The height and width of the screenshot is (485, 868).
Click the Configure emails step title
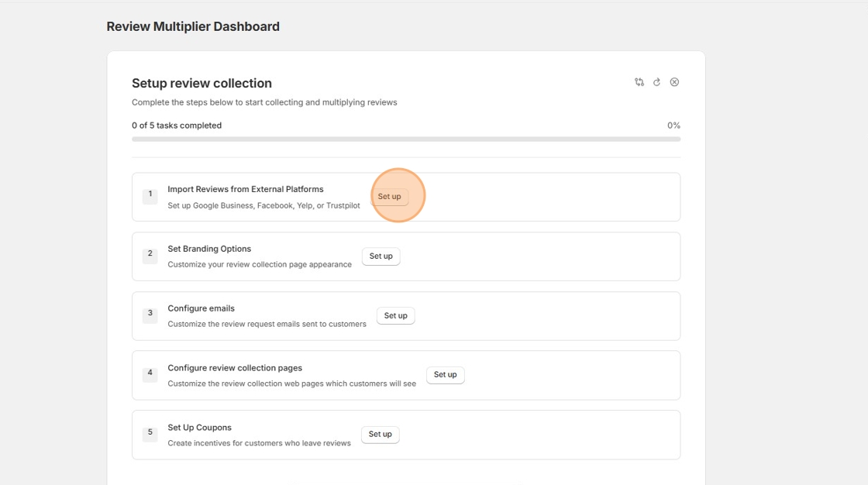tap(201, 308)
